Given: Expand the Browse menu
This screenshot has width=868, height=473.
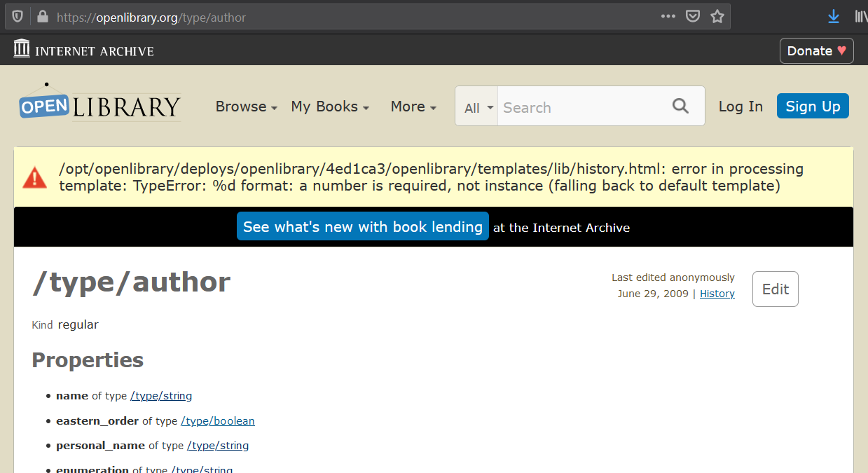Looking at the screenshot, I should 247,107.
